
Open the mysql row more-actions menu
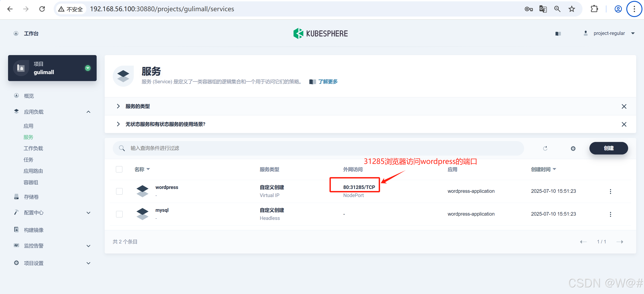(x=610, y=214)
